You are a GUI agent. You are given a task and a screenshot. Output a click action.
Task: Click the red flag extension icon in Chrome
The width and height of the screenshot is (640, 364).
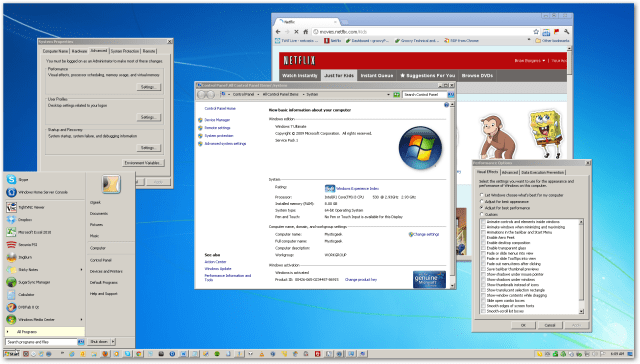tap(556, 31)
